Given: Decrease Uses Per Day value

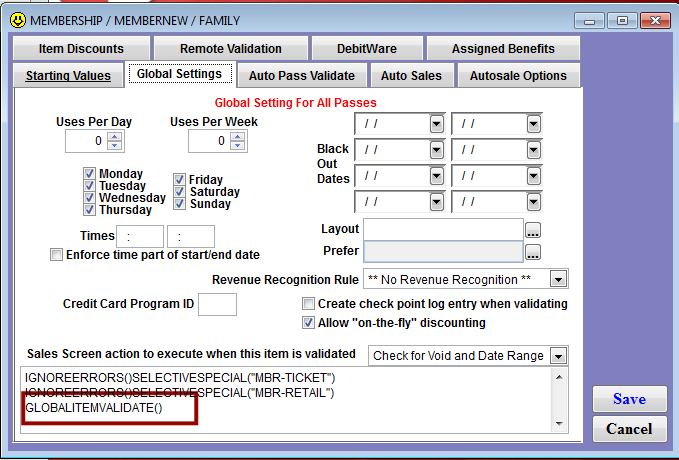Looking at the screenshot, I should click(115, 146).
